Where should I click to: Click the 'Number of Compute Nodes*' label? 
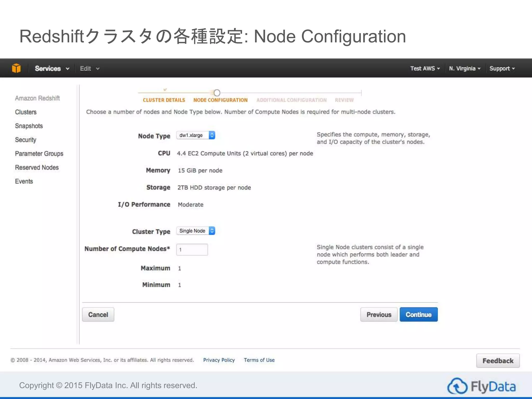(127, 249)
